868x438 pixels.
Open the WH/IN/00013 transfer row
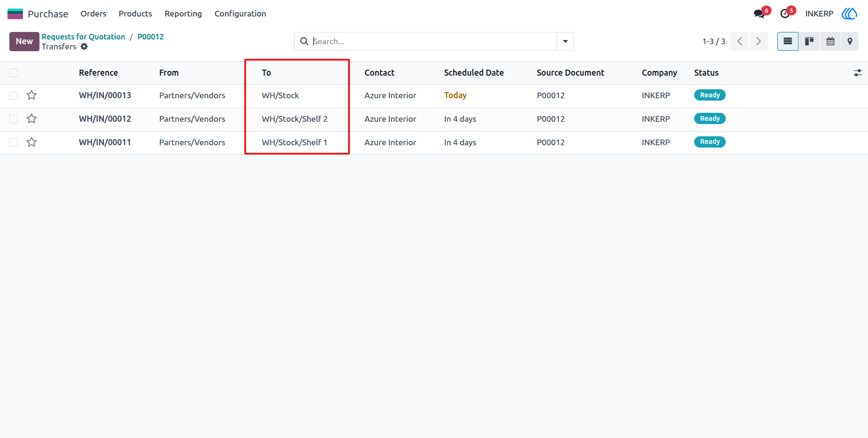click(x=434, y=96)
